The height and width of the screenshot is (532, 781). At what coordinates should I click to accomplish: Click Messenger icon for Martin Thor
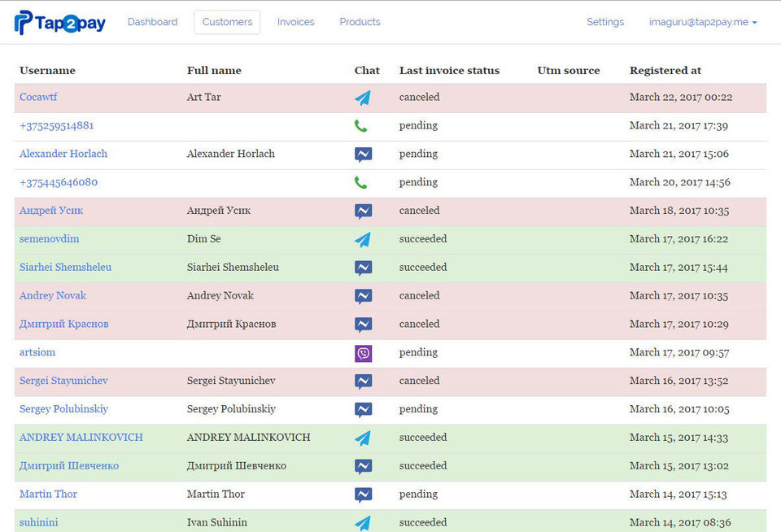[x=363, y=495]
